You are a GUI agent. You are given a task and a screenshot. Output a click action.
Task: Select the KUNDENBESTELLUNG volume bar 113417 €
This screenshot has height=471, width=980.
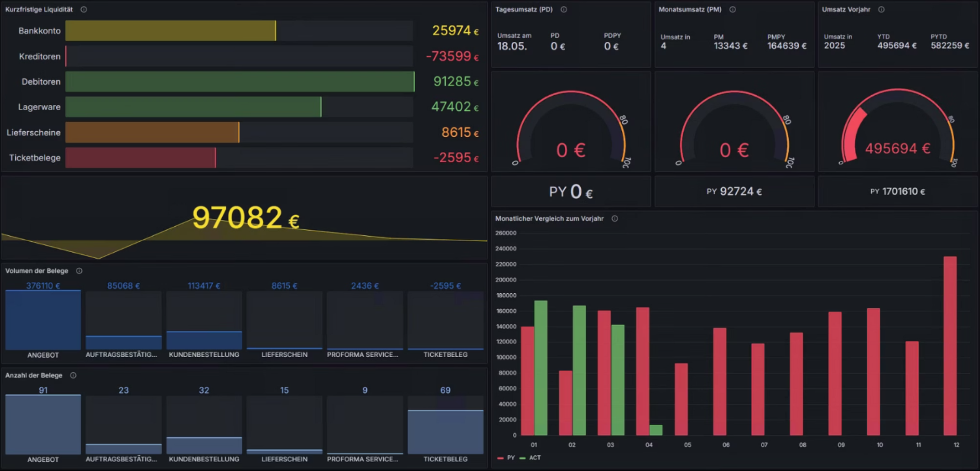point(204,320)
